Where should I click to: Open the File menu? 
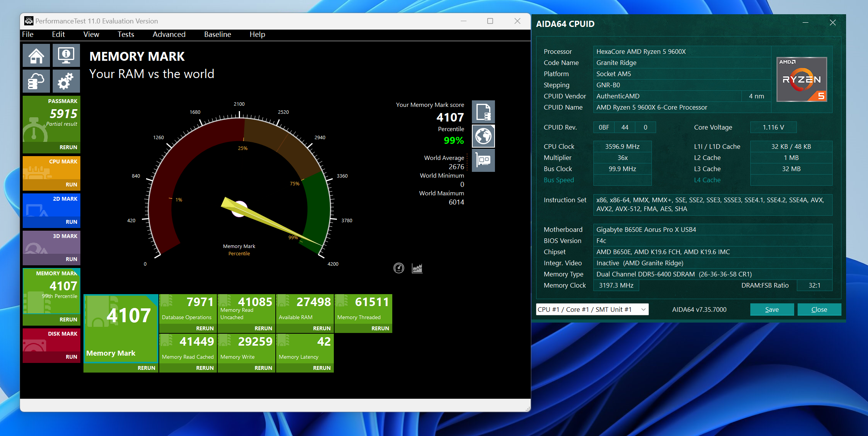[28, 34]
